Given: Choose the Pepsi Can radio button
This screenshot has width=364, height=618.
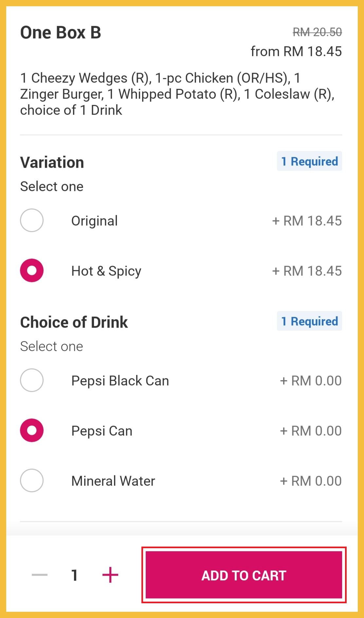Looking at the screenshot, I should (32, 431).
